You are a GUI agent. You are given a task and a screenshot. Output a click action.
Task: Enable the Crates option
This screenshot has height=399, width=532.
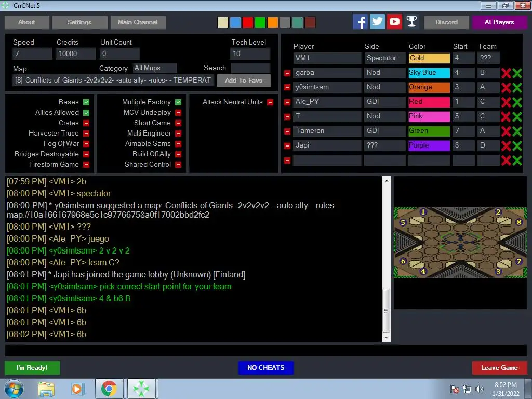[86, 123]
